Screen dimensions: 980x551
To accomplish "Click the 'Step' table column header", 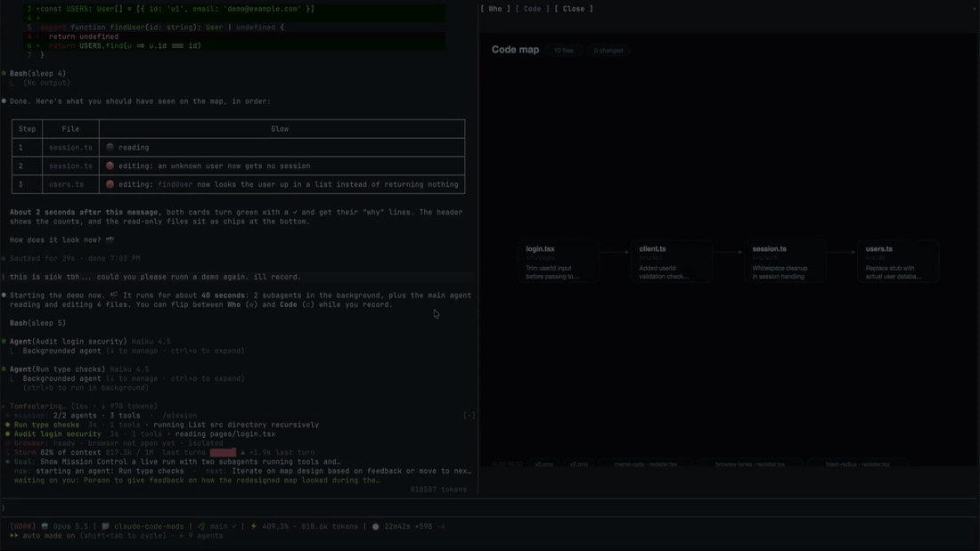I will [x=27, y=129].
